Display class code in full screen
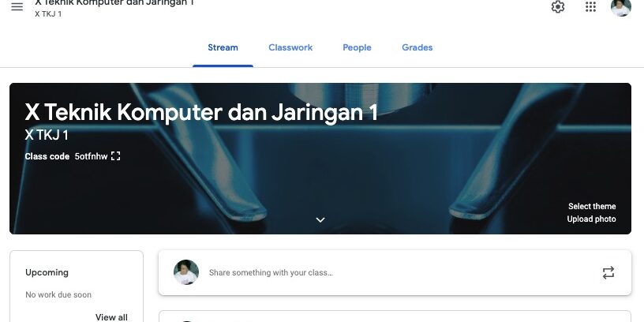Screen dimensions: 644x322 [x=116, y=156]
